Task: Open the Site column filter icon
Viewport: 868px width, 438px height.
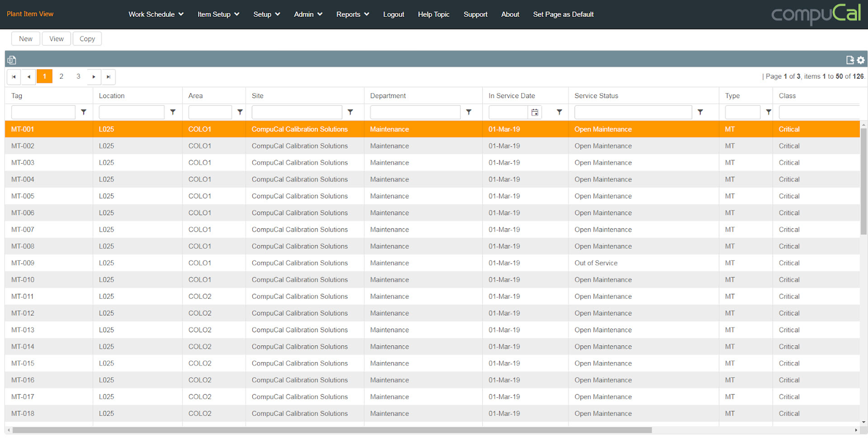Action: [x=350, y=112]
